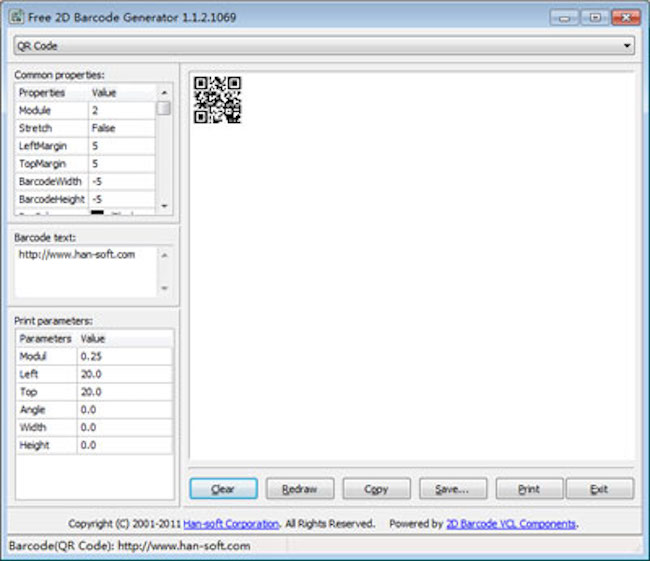
Task: Select the LeftMargin value cell
Action: pos(120,146)
